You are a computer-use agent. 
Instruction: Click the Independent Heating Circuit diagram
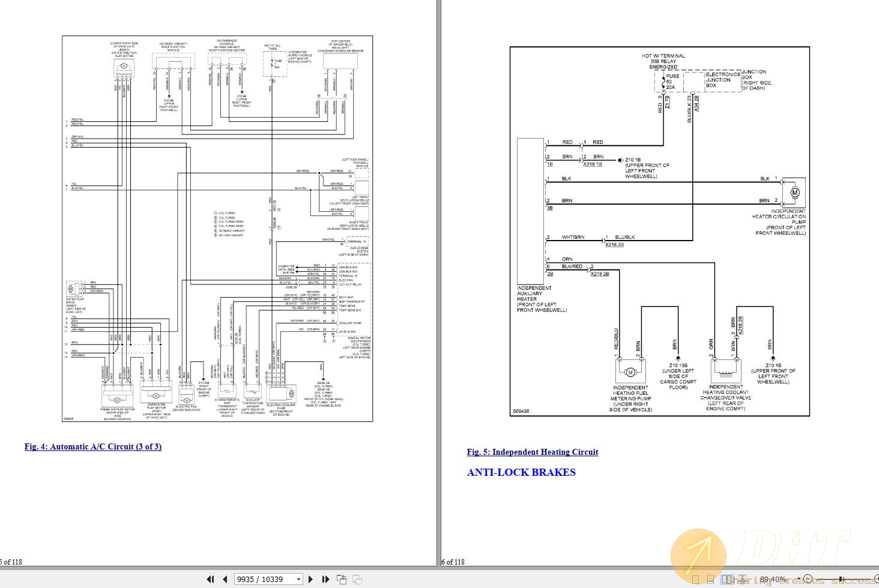pos(660,232)
